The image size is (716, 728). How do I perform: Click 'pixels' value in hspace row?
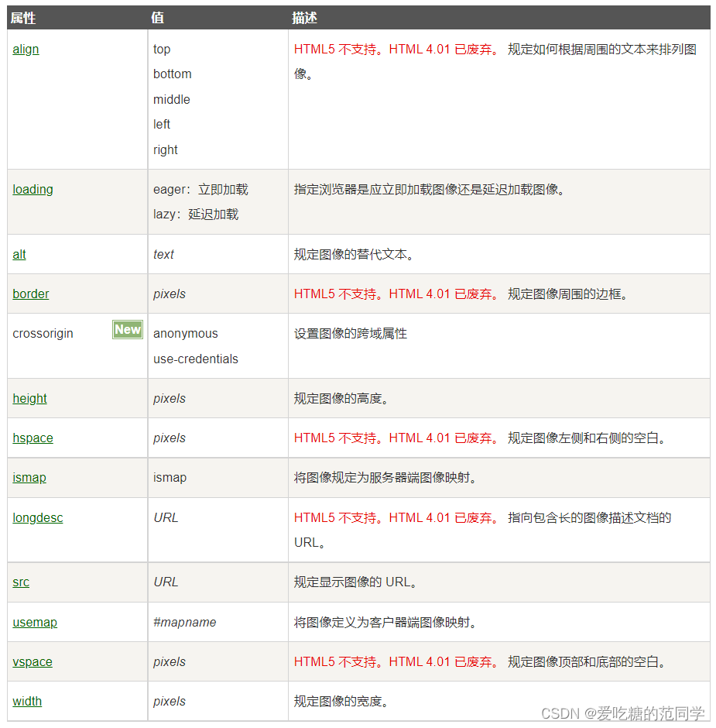point(170,438)
